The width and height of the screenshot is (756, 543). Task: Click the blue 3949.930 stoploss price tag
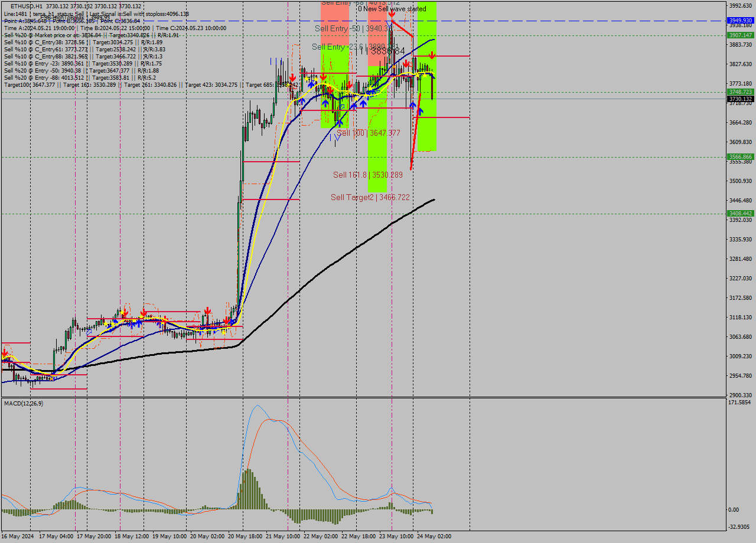pyautogui.click(x=741, y=20)
